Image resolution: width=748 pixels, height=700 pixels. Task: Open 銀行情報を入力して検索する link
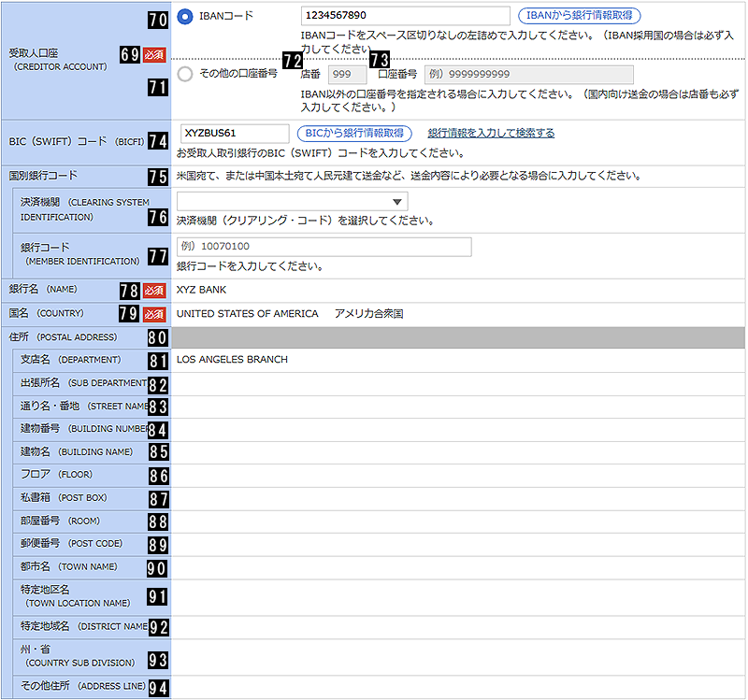click(x=491, y=133)
